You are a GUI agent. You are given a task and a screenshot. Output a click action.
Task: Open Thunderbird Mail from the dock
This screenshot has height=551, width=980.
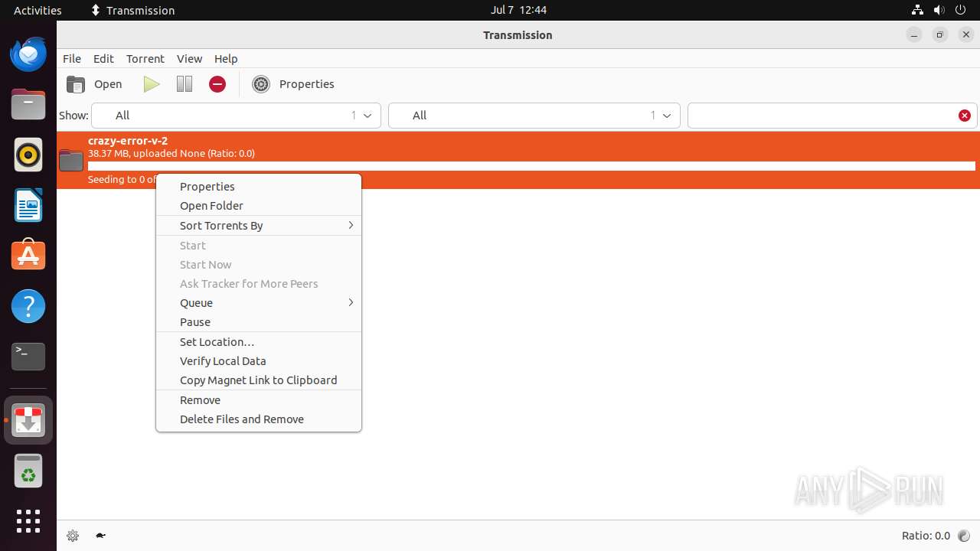pyautogui.click(x=28, y=54)
